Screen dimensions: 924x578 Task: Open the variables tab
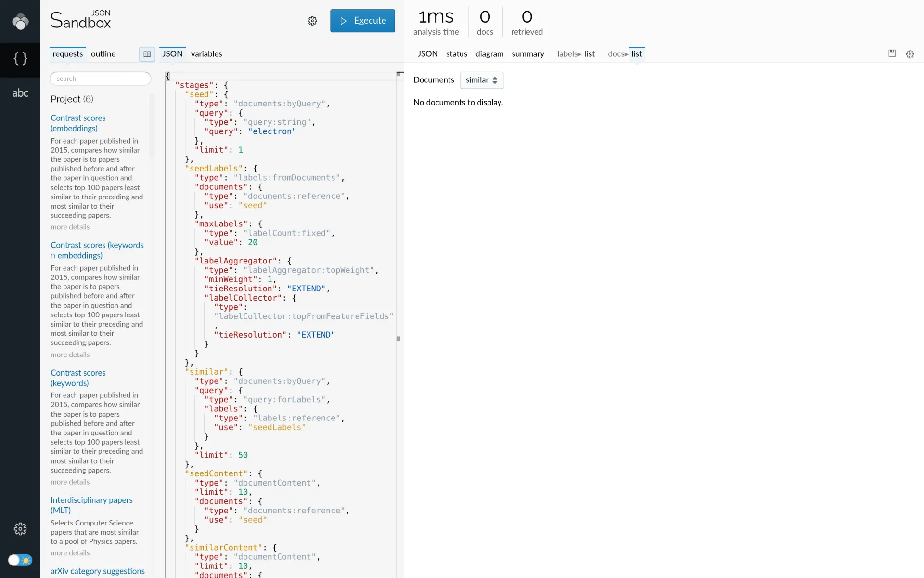(206, 54)
